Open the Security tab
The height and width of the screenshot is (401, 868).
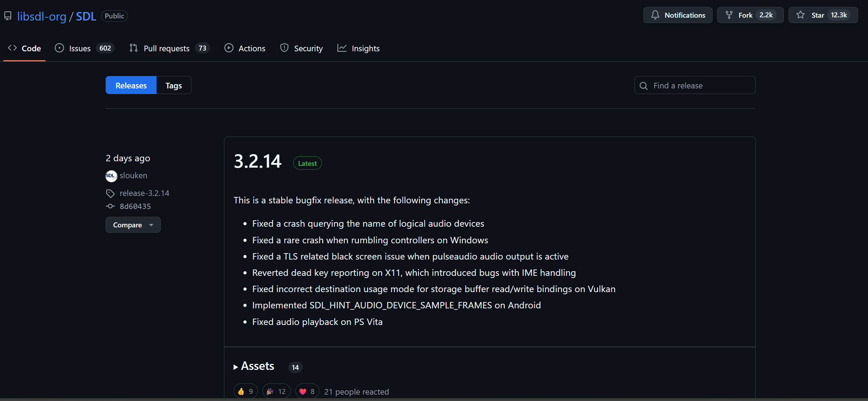tap(301, 48)
